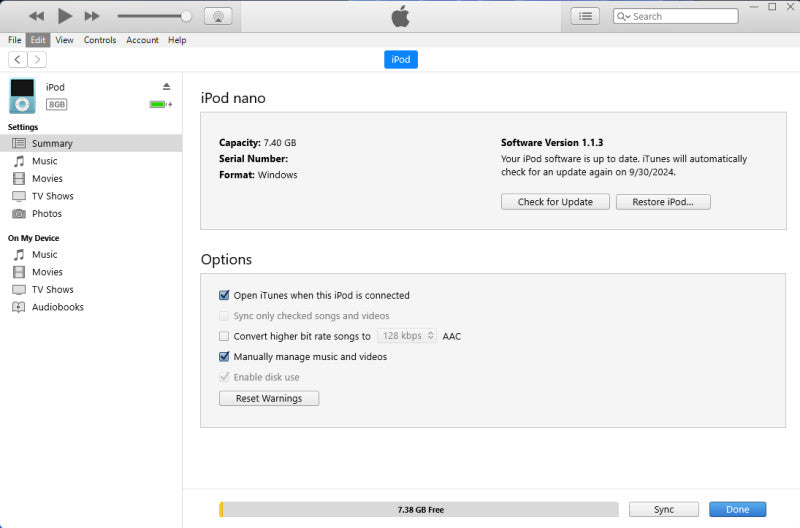Go back with the left arrow
Viewport: 800px width, 528px height.
(x=18, y=60)
